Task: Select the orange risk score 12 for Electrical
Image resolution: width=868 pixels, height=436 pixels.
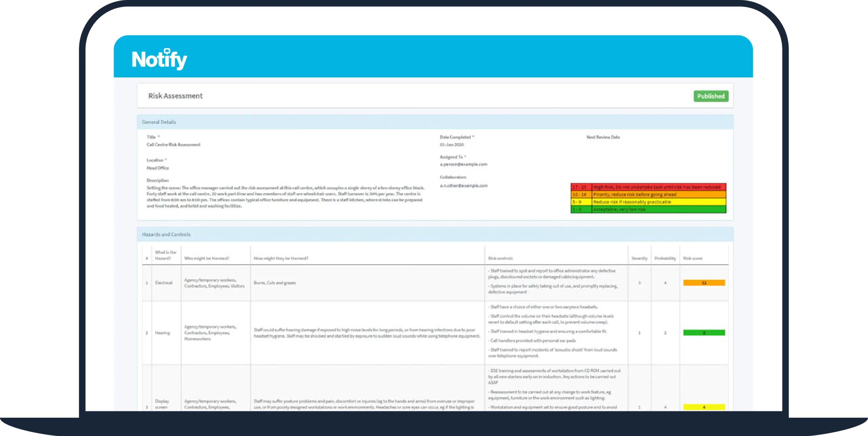Action: coord(704,283)
